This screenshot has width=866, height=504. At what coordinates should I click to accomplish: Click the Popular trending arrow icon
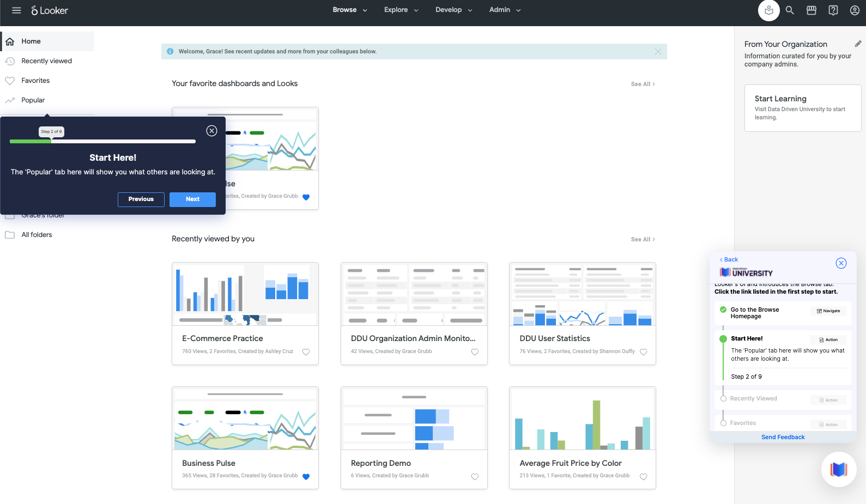point(10,100)
